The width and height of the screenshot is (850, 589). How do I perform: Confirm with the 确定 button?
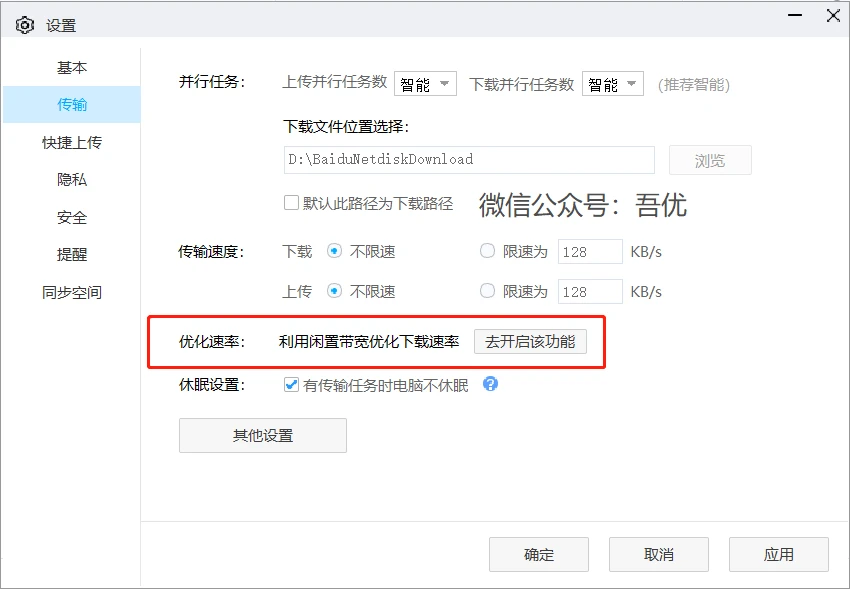(x=539, y=554)
